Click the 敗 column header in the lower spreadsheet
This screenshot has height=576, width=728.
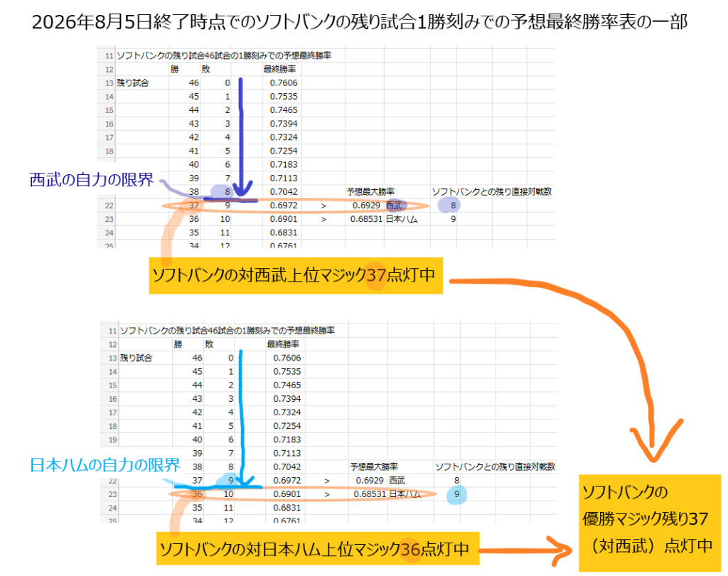(x=209, y=344)
